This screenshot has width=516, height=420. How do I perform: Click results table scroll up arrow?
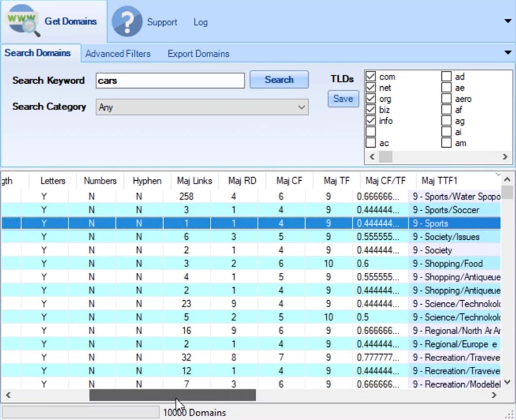pos(507,180)
